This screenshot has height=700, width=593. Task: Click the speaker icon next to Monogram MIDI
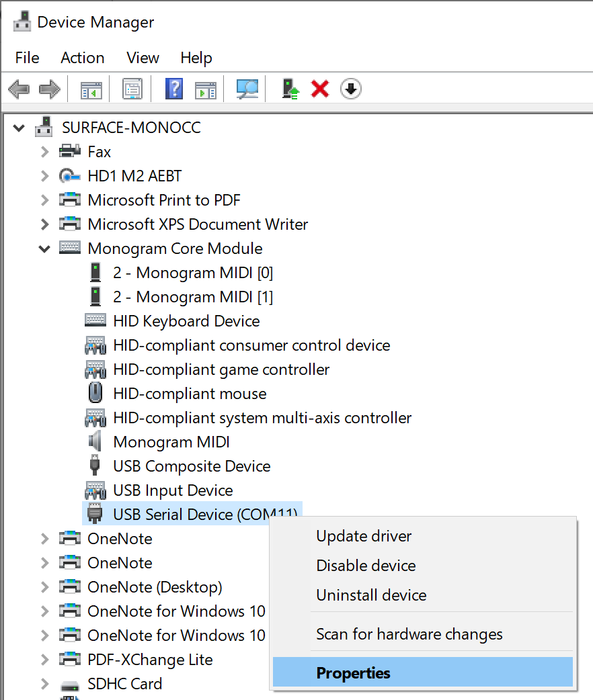(x=95, y=441)
